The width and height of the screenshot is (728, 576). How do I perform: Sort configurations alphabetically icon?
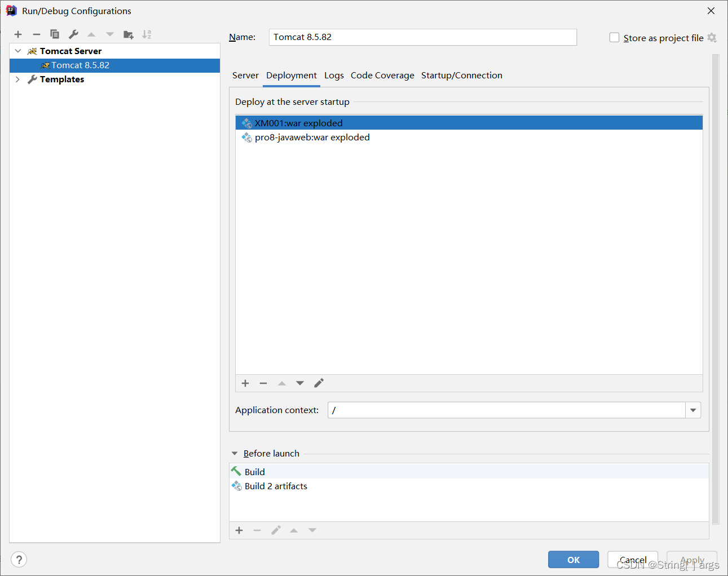tap(147, 34)
